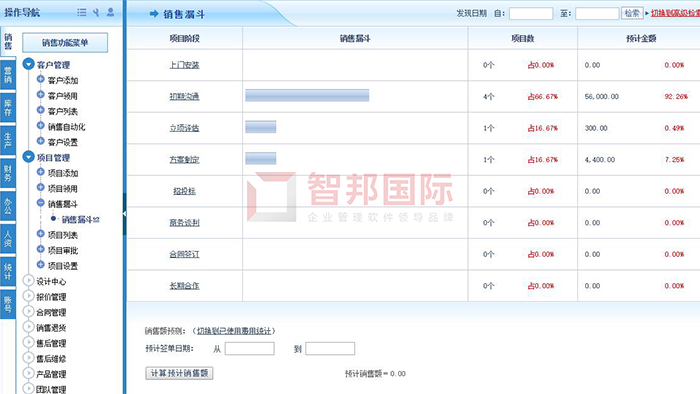
Task: Click the 计算预计销售额 button
Action: pos(179,373)
